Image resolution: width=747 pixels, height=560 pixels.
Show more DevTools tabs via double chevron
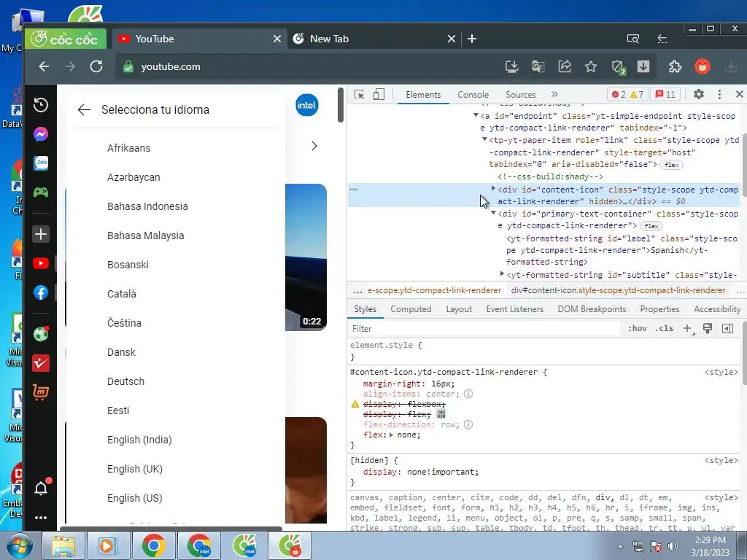554,94
